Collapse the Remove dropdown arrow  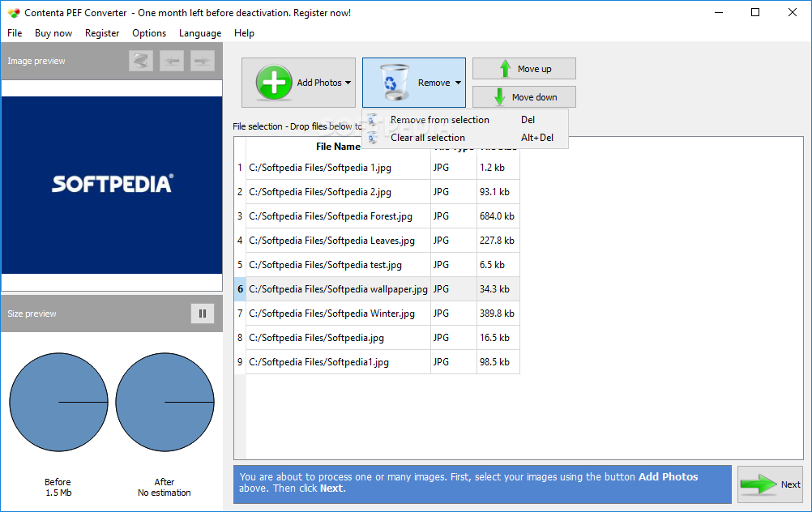click(x=459, y=83)
